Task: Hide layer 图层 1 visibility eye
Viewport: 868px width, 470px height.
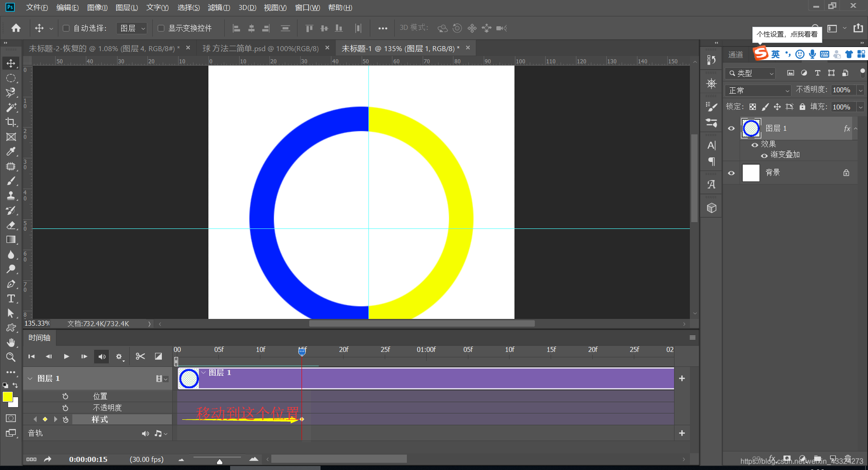Action: pyautogui.click(x=731, y=128)
